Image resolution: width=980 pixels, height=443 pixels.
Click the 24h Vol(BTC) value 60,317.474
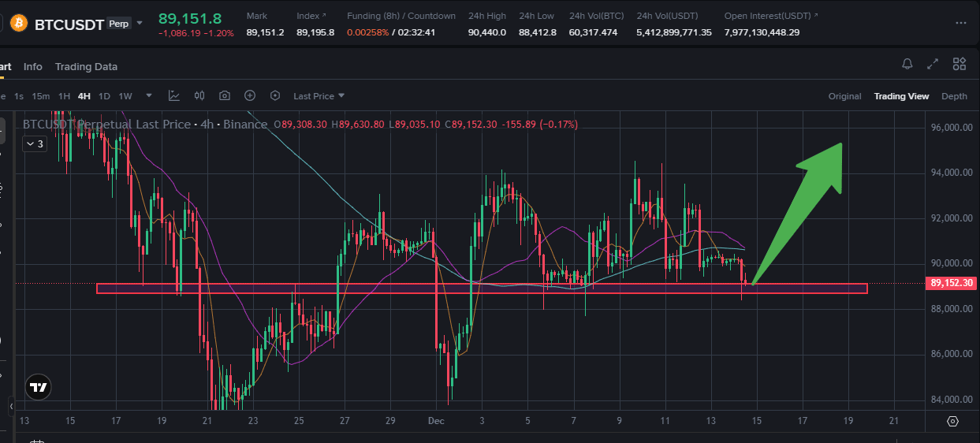593,32
